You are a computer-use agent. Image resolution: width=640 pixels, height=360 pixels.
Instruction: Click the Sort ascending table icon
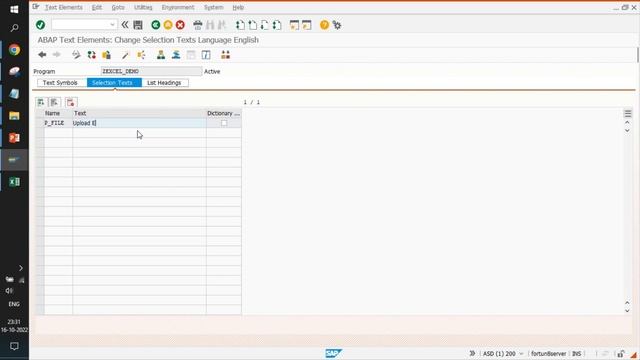pyautogui.click(x=41, y=102)
